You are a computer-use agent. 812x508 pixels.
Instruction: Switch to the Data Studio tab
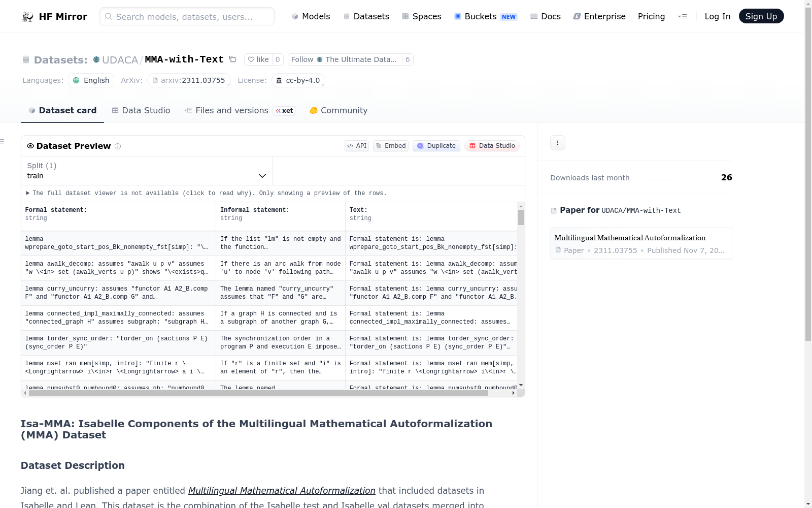141,111
